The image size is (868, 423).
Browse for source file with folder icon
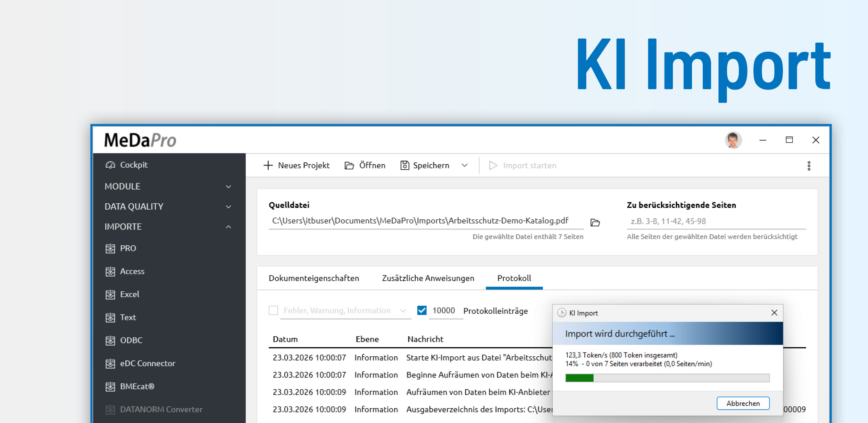click(595, 222)
